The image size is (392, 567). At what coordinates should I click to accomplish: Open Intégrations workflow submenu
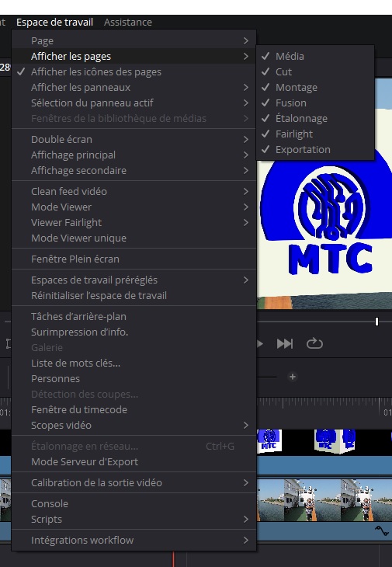[x=134, y=541]
